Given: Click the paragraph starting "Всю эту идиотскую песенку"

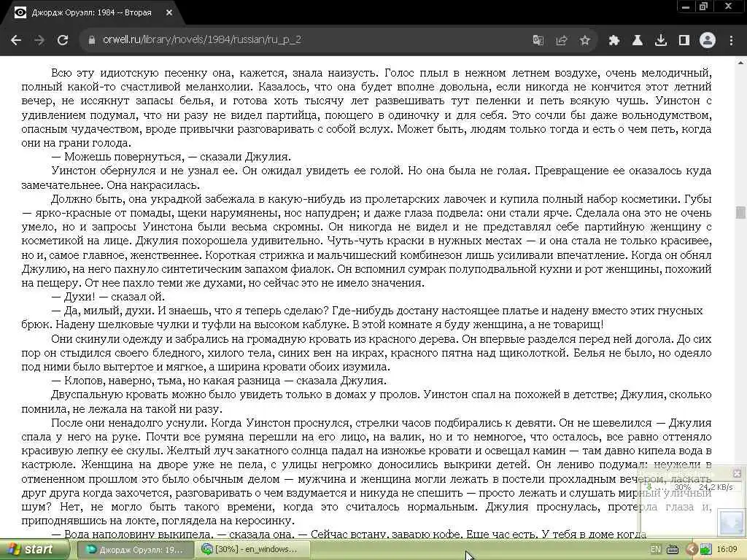Looking at the screenshot, I should 366,108.
